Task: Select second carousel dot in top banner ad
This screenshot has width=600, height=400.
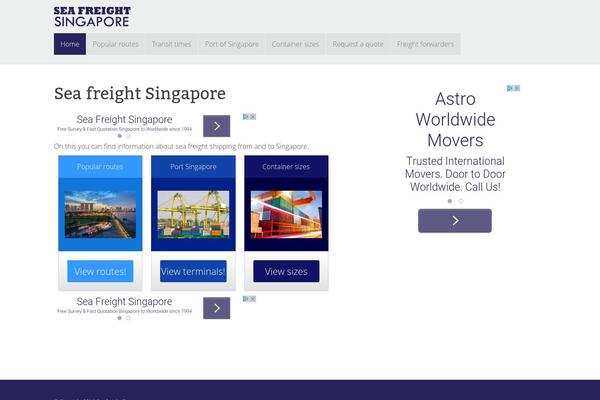Action: 128,136
